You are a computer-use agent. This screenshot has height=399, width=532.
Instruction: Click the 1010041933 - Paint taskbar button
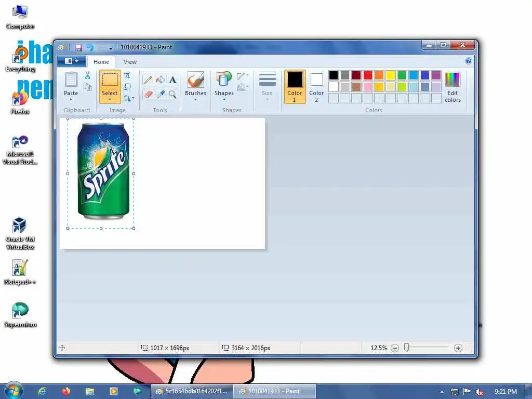(274, 391)
